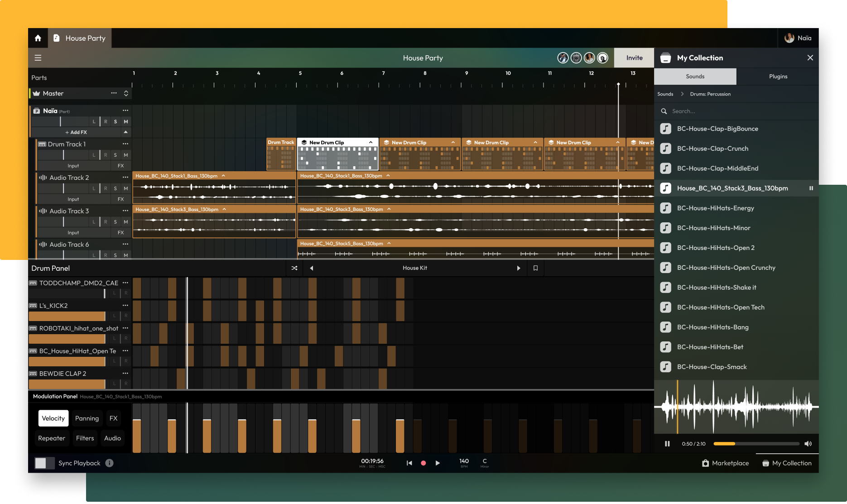This screenshot has height=504, width=847.
Task: Open the hamburger menu beside the project title
Action: point(38,58)
